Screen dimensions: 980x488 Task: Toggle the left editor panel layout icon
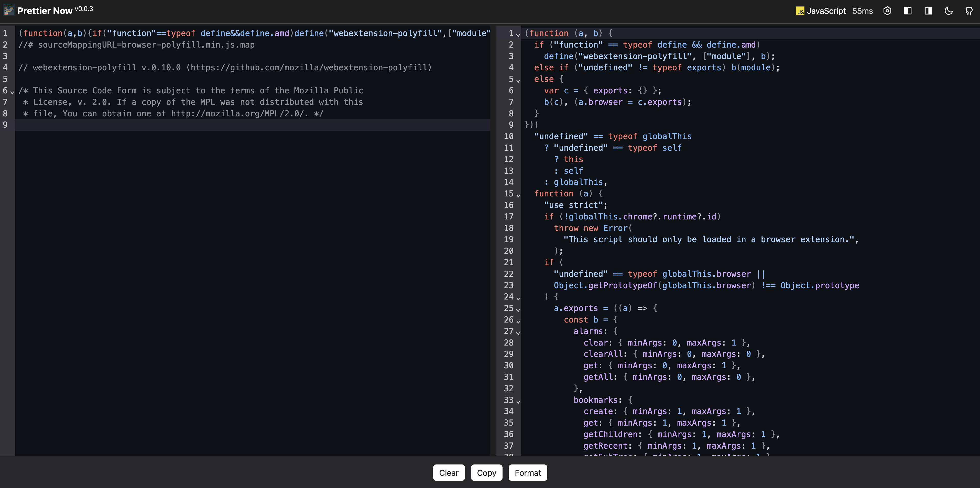tap(908, 11)
